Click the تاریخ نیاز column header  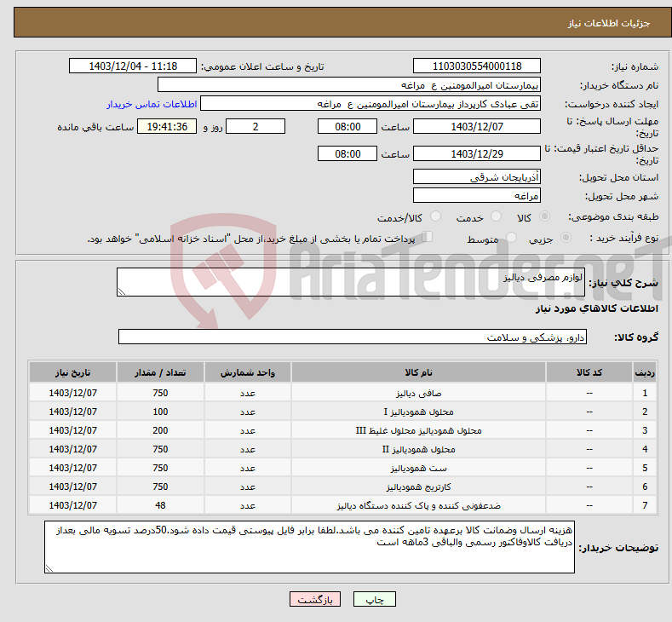pyautogui.click(x=73, y=372)
